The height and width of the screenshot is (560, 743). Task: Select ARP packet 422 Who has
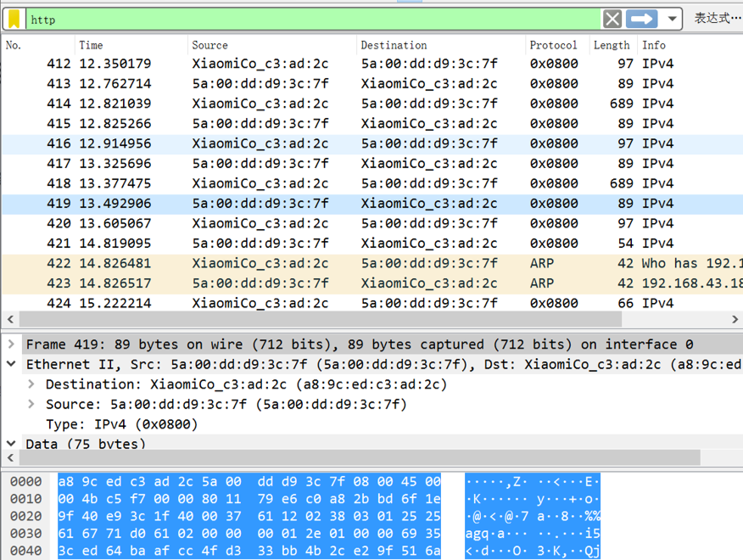click(372, 263)
